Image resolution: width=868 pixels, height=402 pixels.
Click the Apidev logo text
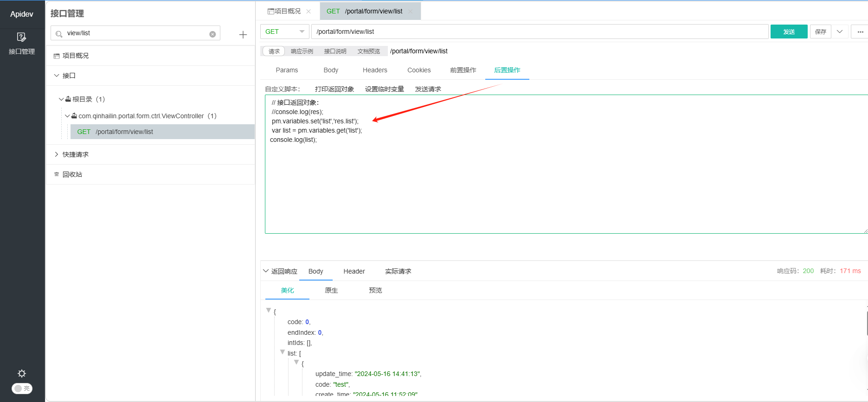[22, 14]
